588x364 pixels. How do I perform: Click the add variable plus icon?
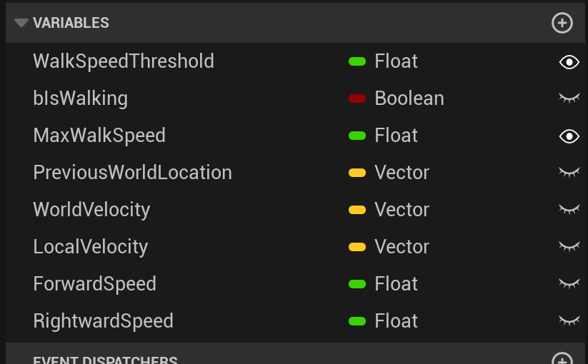(562, 23)
